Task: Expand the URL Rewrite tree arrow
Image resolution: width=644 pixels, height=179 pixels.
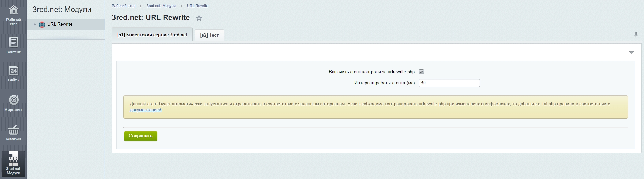Action: coord(34,24)
